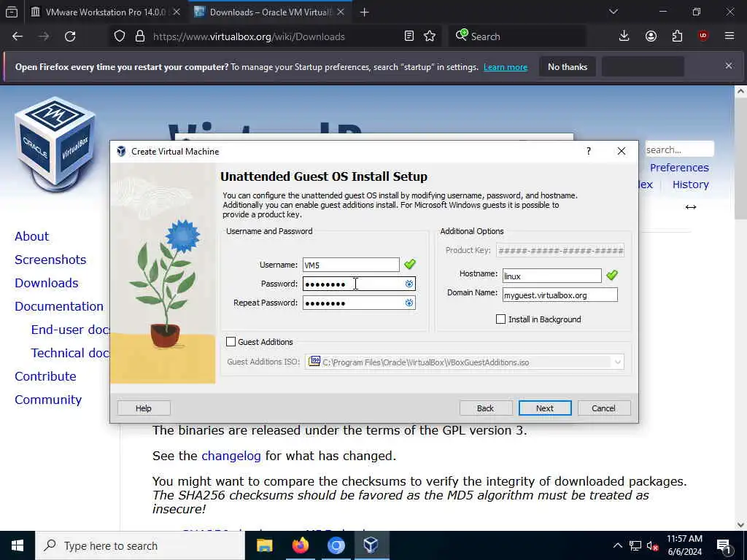
Task: Show password using eye icon in Password field
Action: pos(409,284)
